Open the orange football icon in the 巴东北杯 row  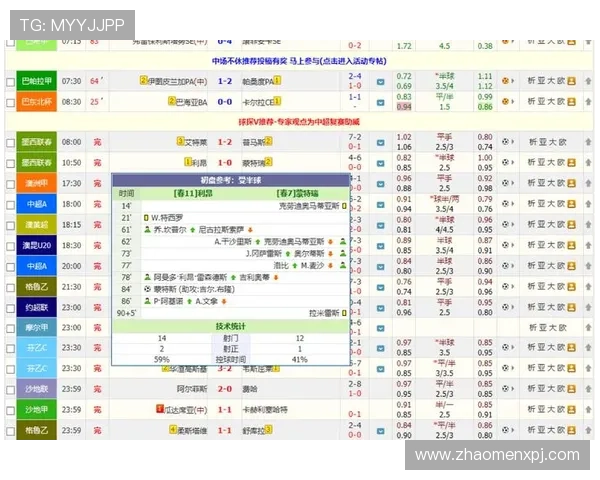[506, 101]
